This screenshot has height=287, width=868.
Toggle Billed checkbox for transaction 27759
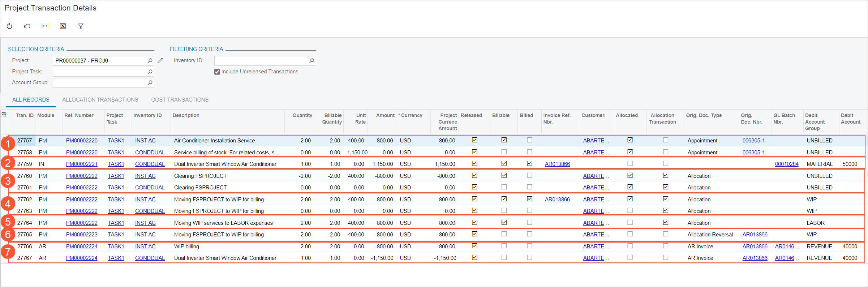click(x=529, y=164)
